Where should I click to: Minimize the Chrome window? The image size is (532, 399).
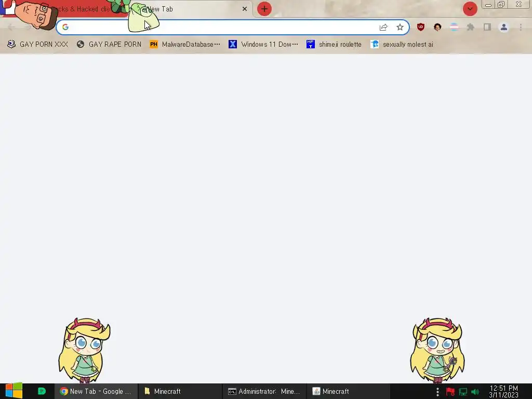[488, 5]
